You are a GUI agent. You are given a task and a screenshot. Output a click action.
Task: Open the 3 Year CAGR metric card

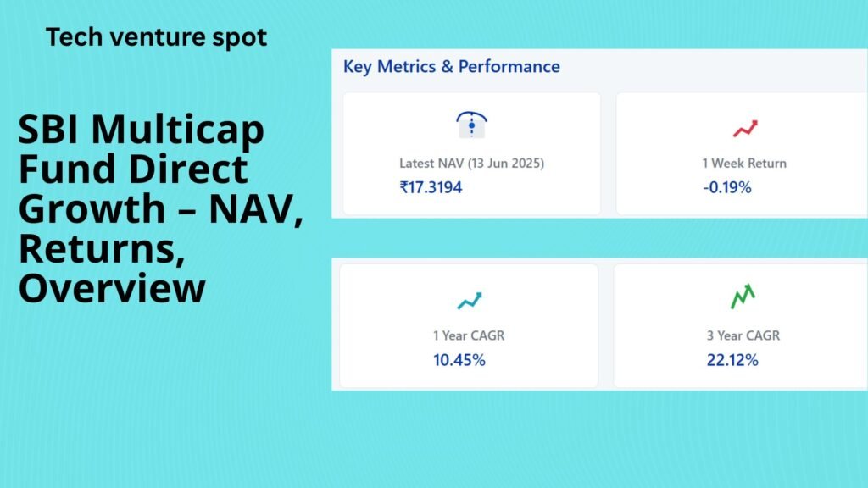741,326
